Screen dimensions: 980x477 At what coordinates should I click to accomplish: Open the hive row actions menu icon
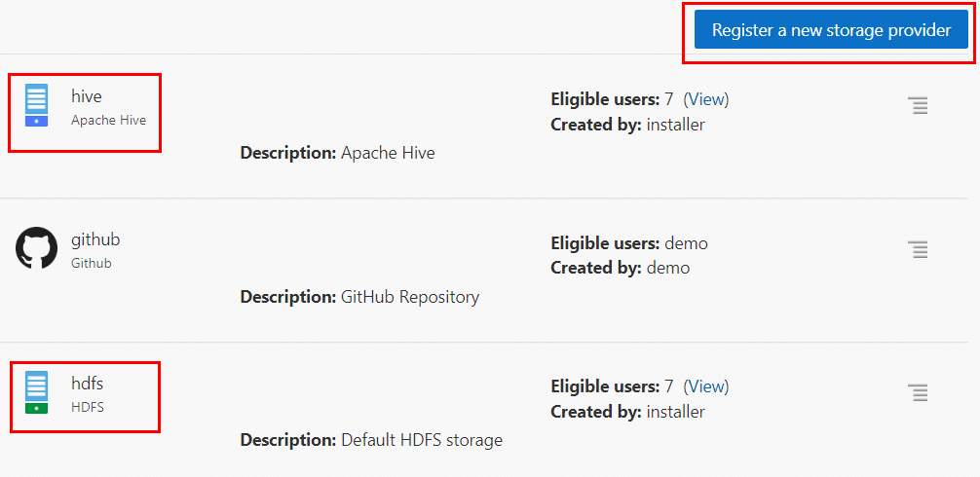917,106
